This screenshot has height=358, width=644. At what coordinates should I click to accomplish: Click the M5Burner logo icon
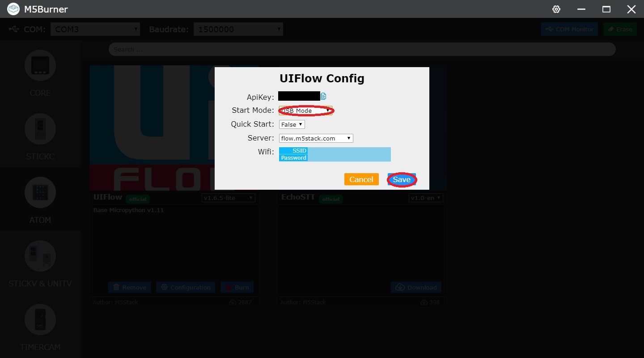[13, 9]
